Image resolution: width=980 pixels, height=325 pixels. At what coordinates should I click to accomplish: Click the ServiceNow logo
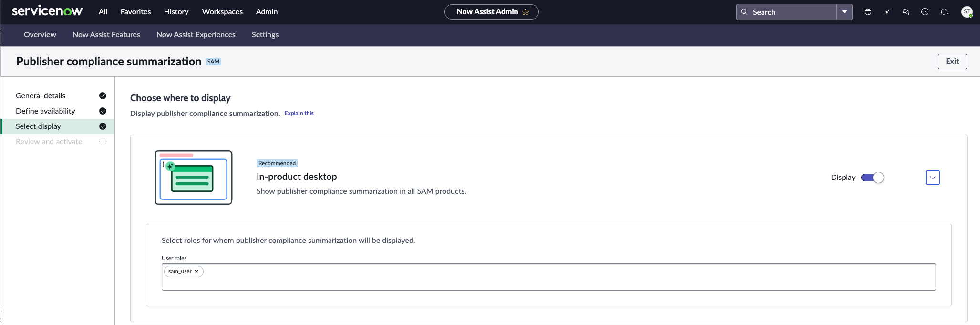point(47,11)
